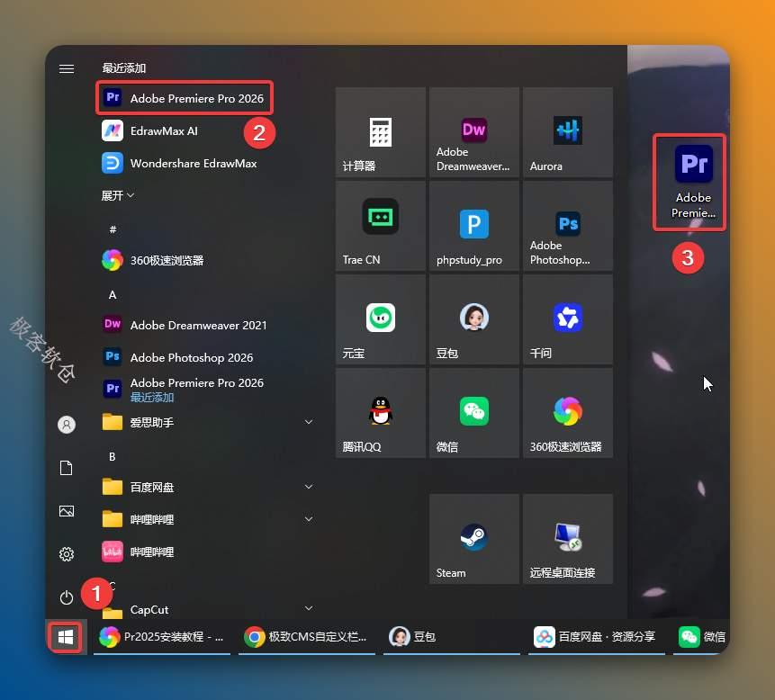Jump to the # letter group header
Screen dimensions: 775x700
(x=113, y=229)
